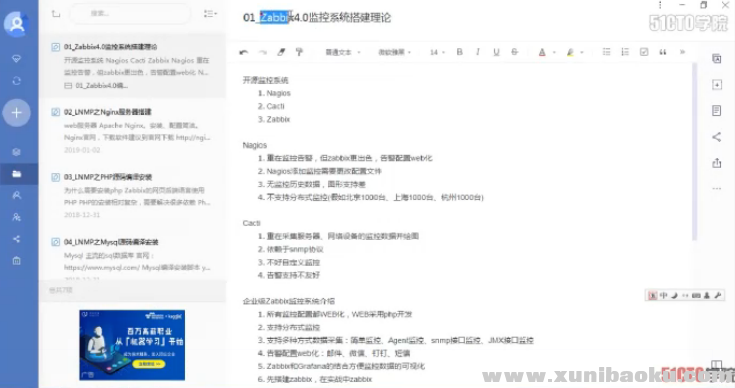
Task: Insert a checkbox to-do item
Action: tap(644, 52)
